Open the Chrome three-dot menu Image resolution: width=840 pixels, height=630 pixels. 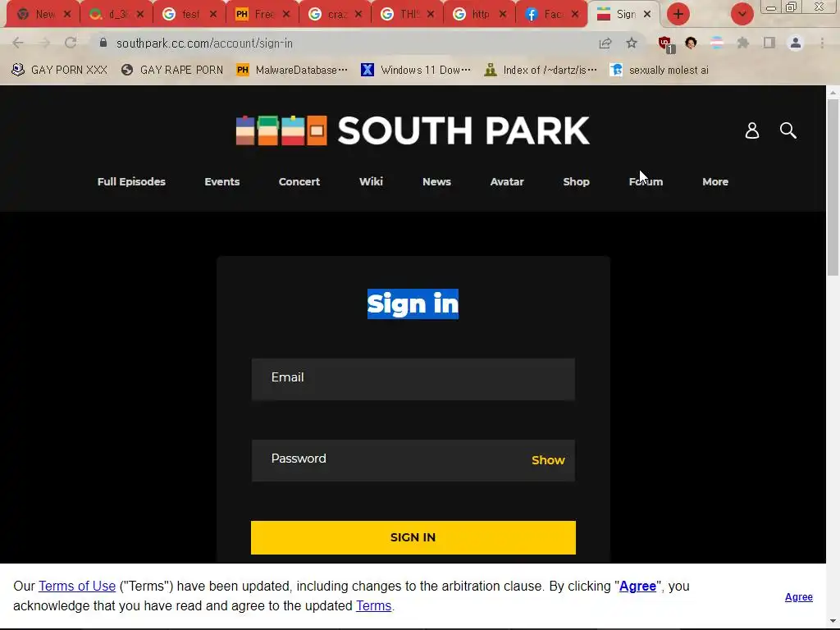822,43
